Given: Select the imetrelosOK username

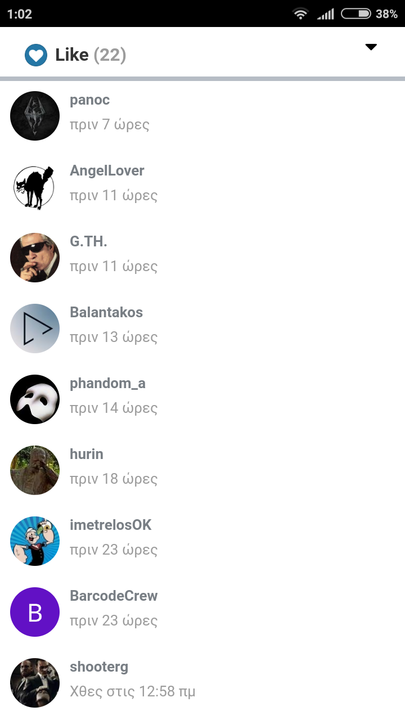Looking at the screenshot, I should click(111, 525).
